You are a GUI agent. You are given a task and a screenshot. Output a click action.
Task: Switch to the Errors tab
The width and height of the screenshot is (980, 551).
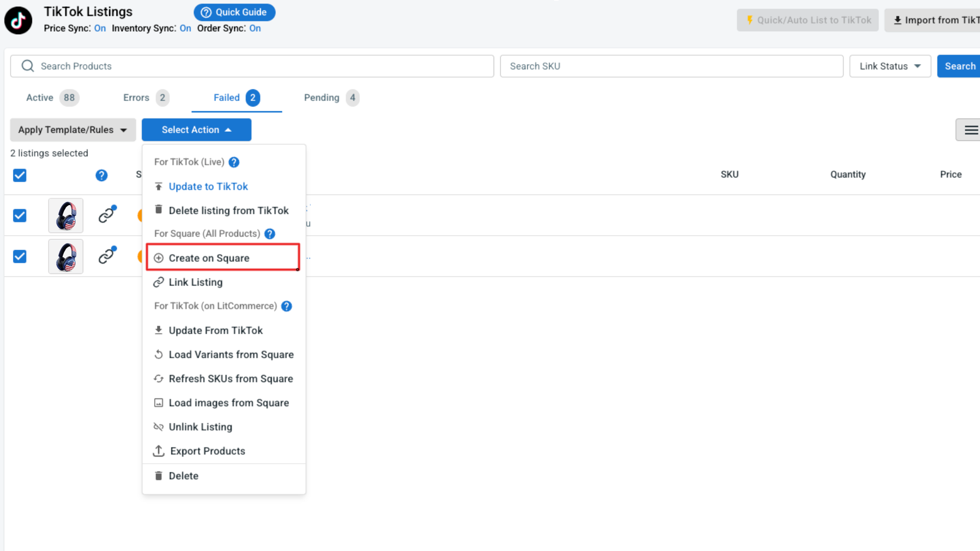[145, 97]
